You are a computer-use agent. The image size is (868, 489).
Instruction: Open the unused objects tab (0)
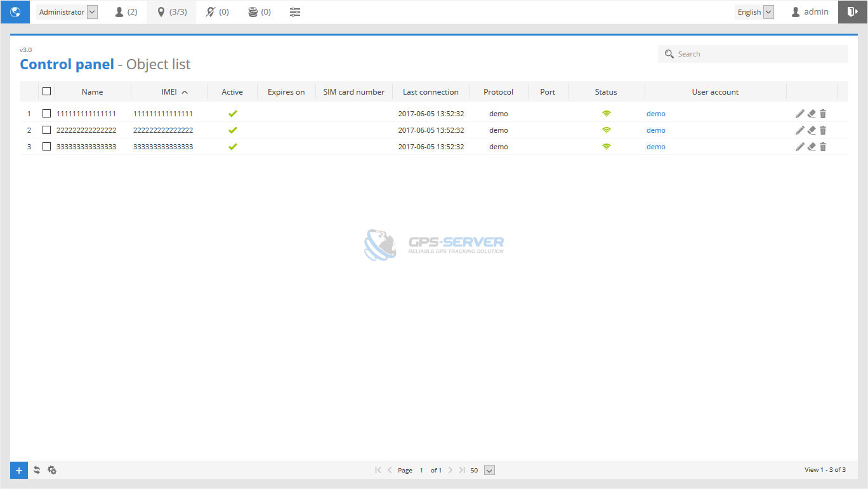217,12
